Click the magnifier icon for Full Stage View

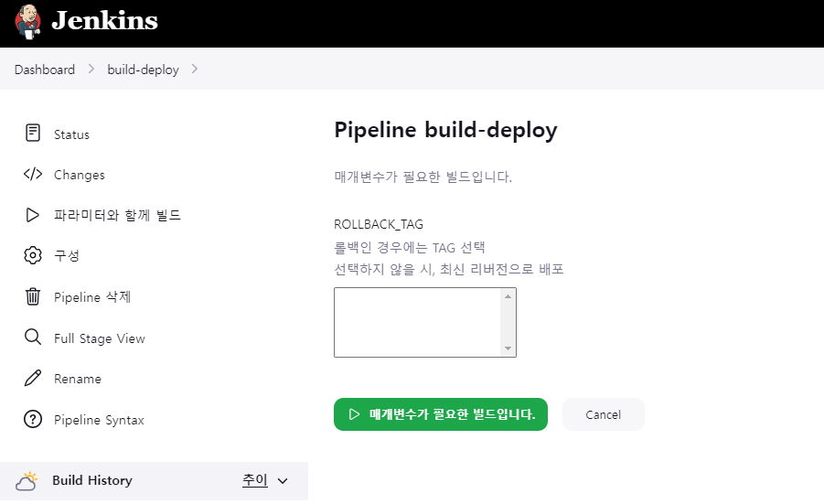coord(33,337)
